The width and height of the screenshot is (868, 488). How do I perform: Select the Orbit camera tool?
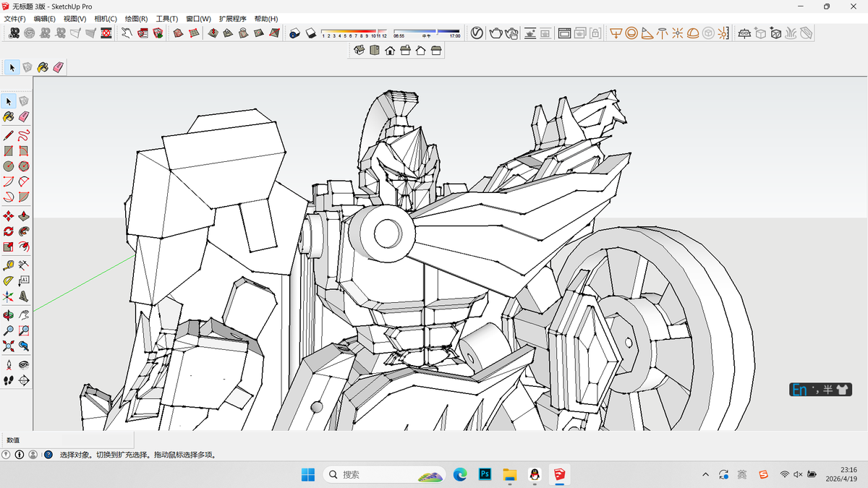[9, 315]
